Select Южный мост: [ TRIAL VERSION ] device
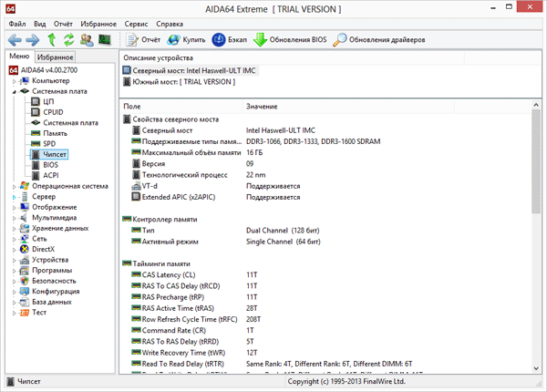 179,82
